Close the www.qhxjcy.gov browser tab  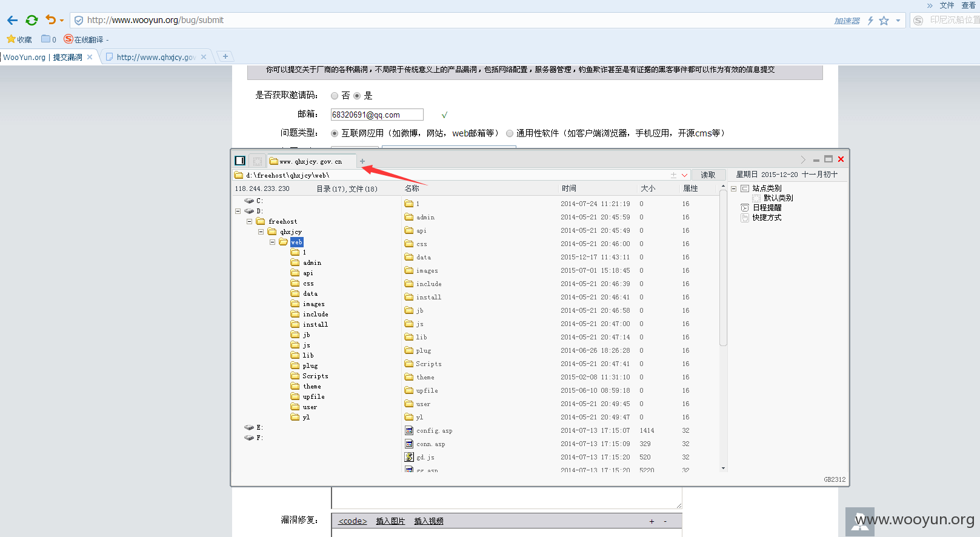point(204,57)
